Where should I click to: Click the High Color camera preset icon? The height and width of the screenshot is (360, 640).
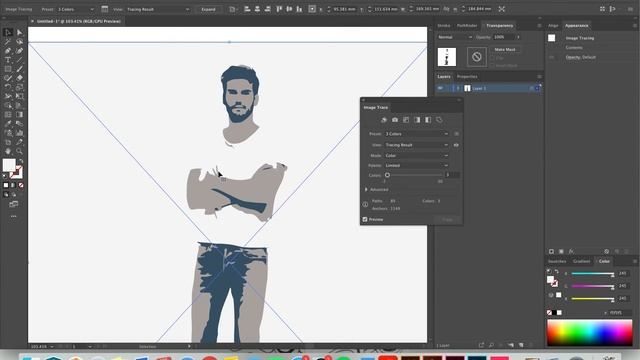(x=395, y=120)
